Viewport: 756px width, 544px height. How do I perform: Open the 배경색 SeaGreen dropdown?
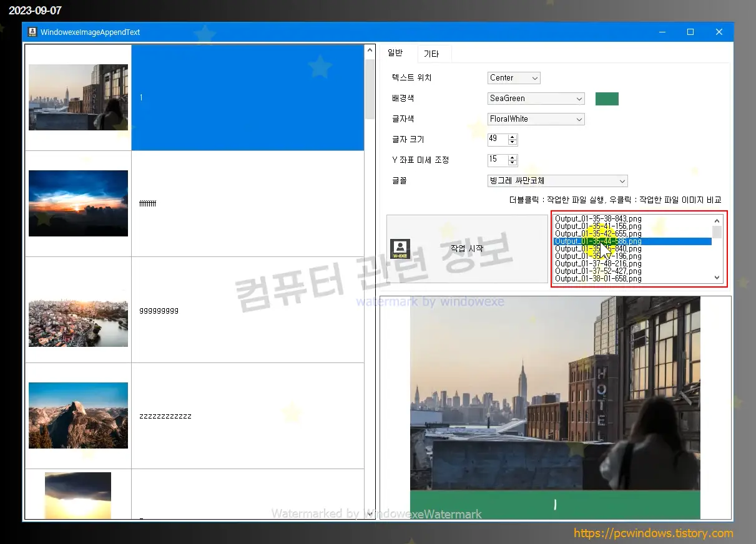coord(536,99)
